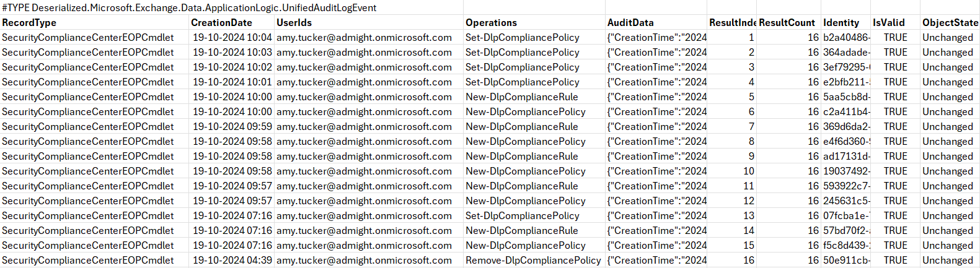Select Identity cell starting 369d6da2
Screen dimensions: 980x268
coord(846,127)
